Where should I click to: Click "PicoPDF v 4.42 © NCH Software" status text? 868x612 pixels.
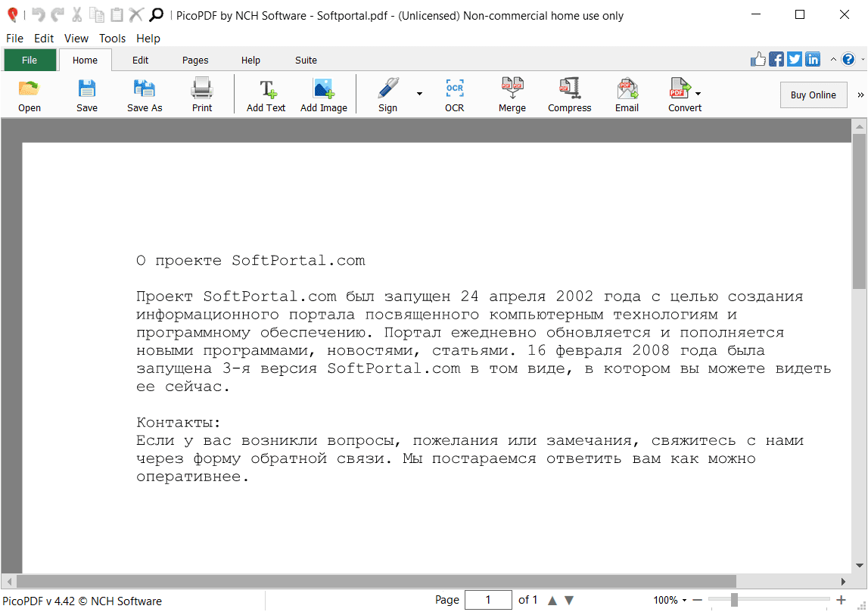pos(82,601)
